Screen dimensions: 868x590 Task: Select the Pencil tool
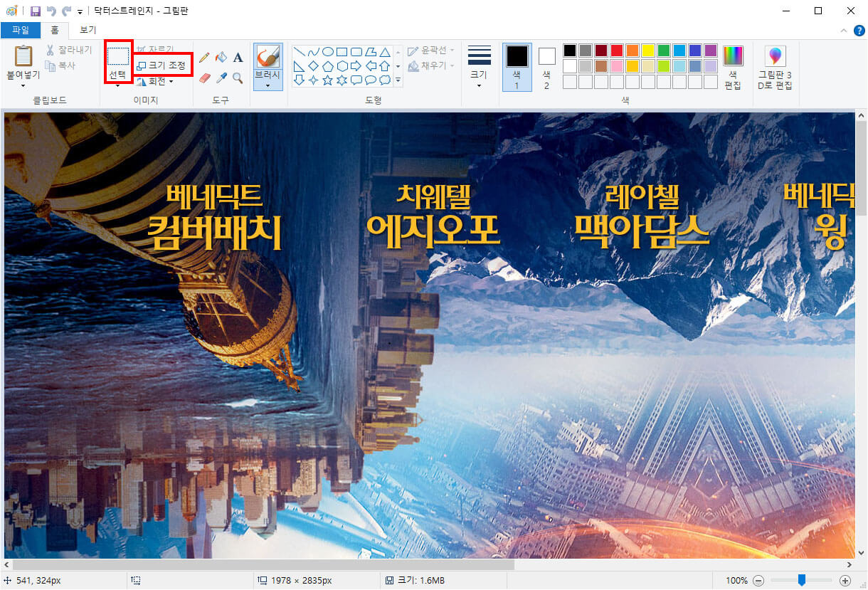click(204, 58)
